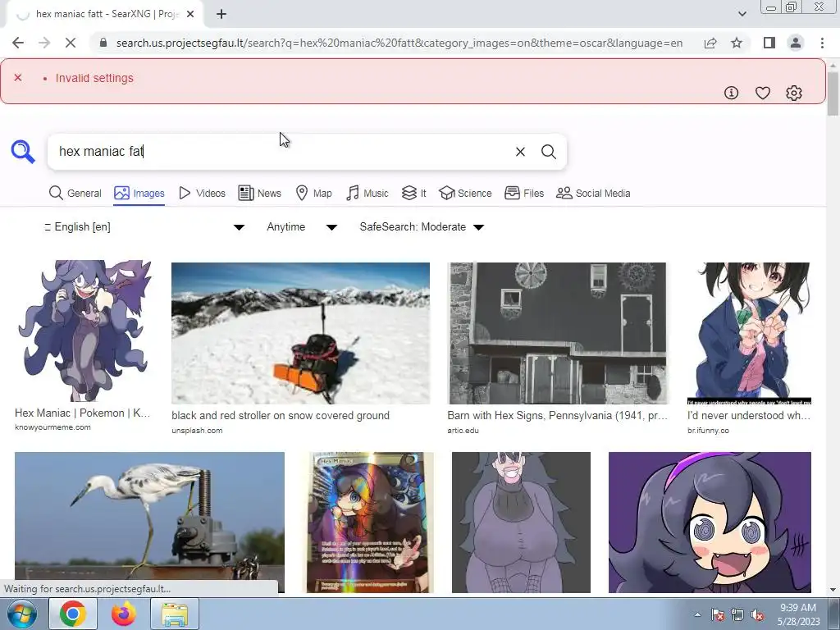Click the unsplash.com source text
The image size is (840, 630).
(197, 431)
